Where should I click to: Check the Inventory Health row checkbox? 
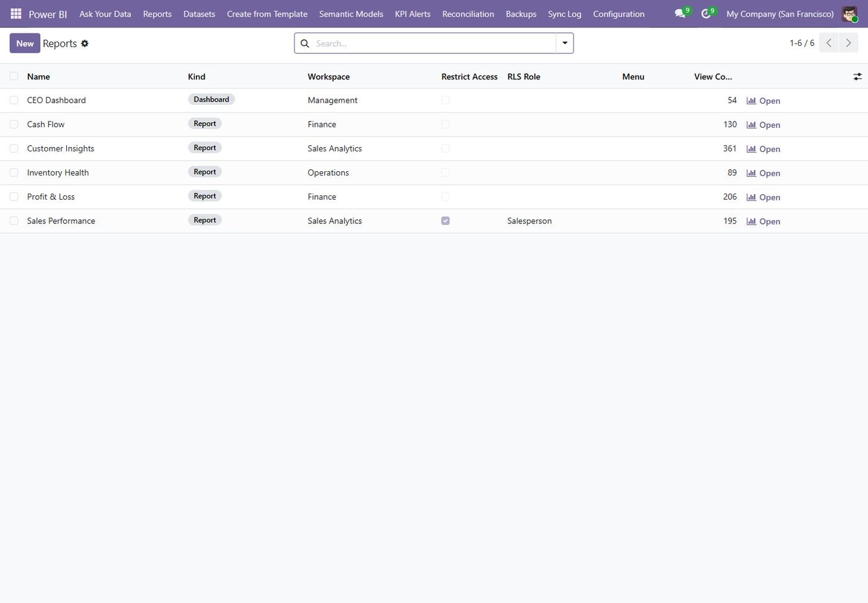point(14,172)
